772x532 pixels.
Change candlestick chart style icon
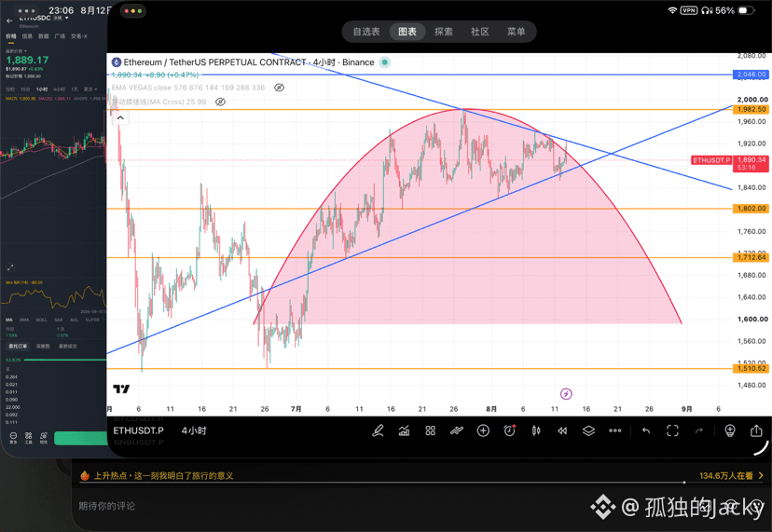click(536, 431)
